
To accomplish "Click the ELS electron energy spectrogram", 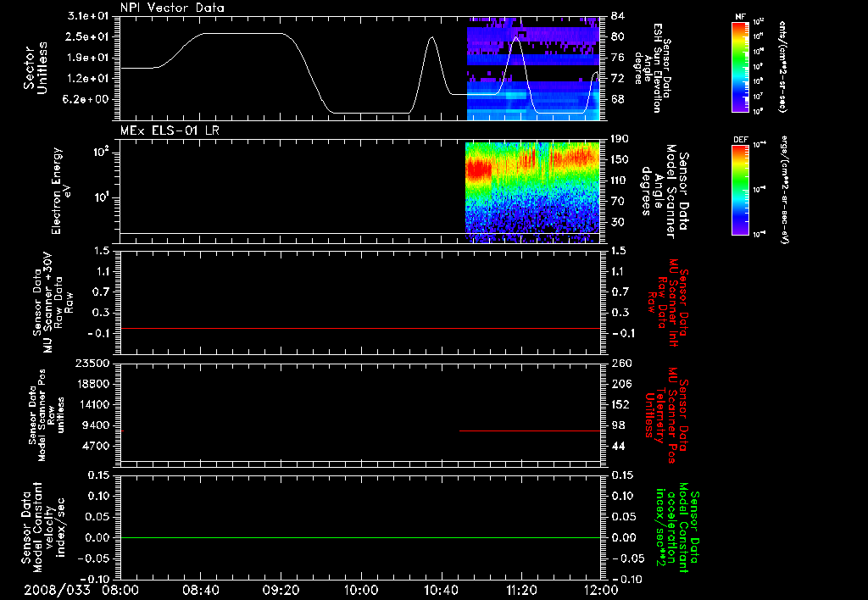I will coord(532,192).
